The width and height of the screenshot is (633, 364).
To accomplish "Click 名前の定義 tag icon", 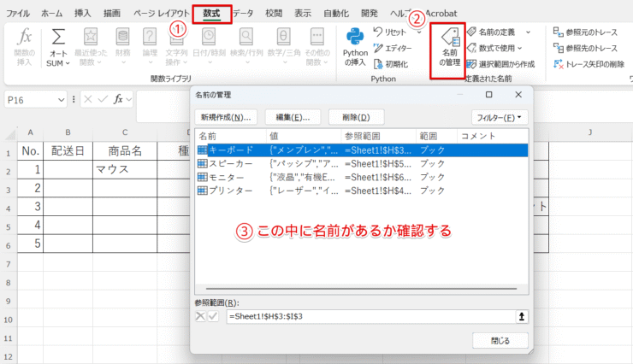I will [471, 32].
